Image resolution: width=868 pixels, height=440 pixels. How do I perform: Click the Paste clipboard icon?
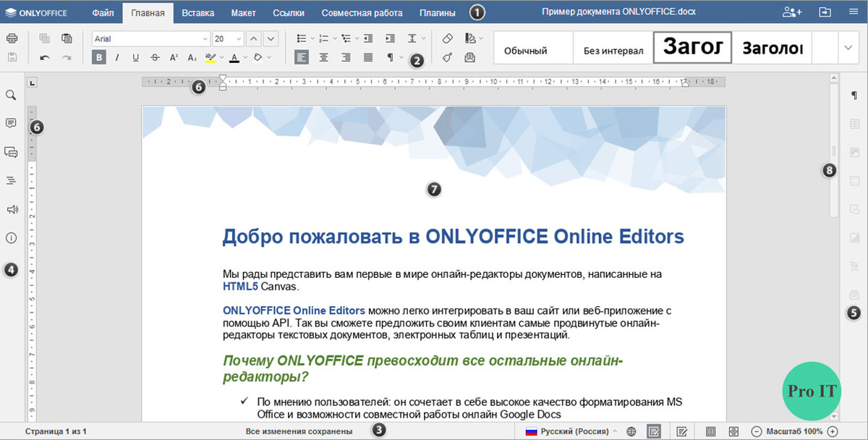(x=67, y=38)
